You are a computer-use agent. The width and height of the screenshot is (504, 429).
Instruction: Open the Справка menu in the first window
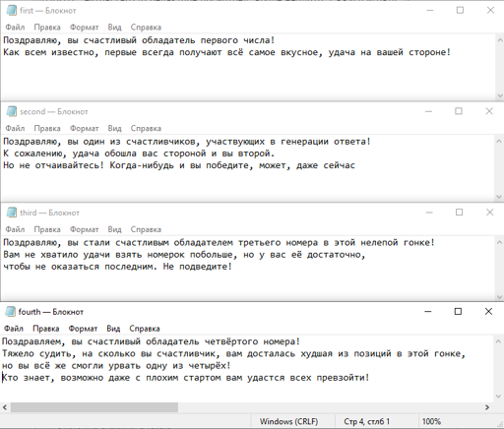(x=146, y=28)
